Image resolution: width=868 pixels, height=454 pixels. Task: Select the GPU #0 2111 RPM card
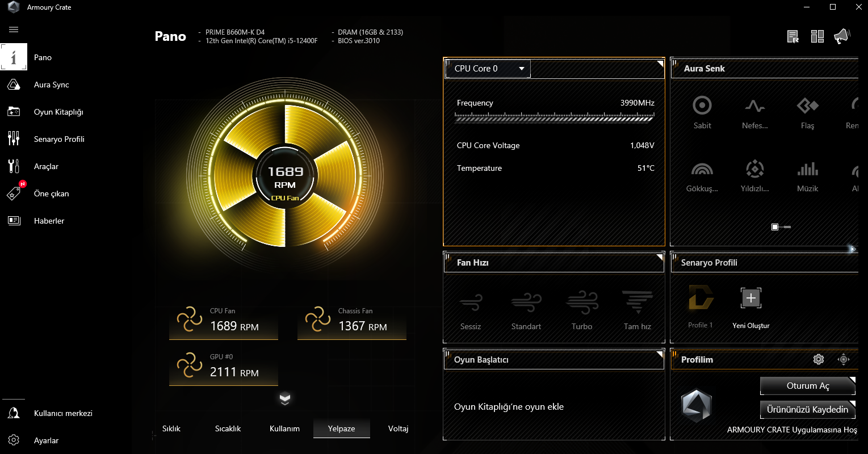point(224,368)
